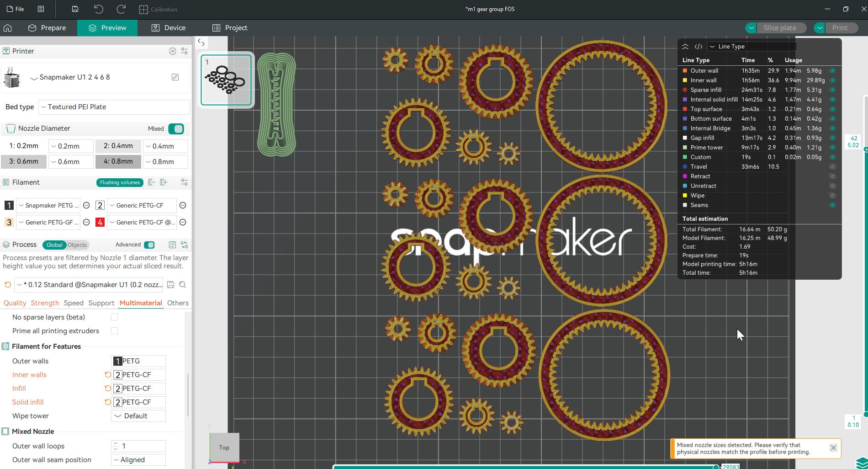Open the G-code view icon in legend

pyautogui.click(x=699, y=47)
